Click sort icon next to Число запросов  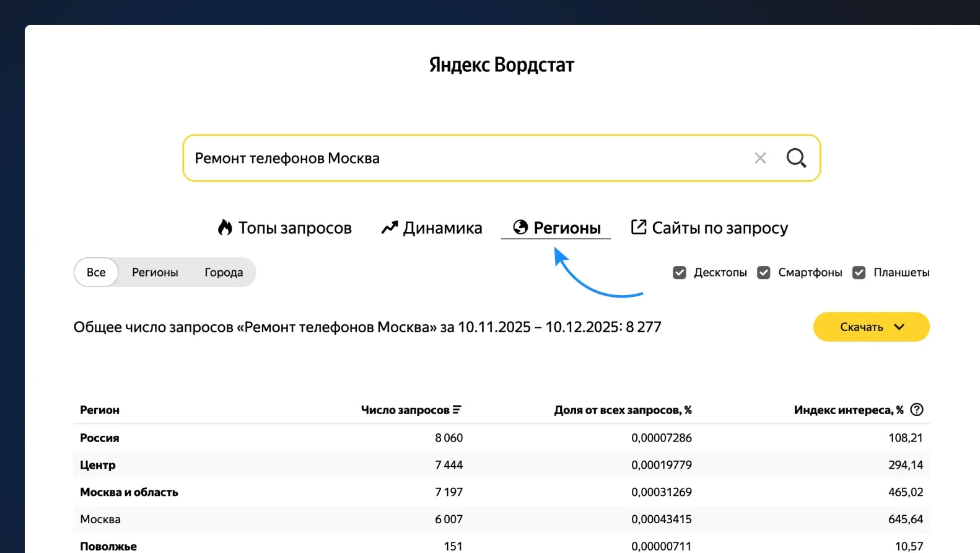tap(457, 410)
